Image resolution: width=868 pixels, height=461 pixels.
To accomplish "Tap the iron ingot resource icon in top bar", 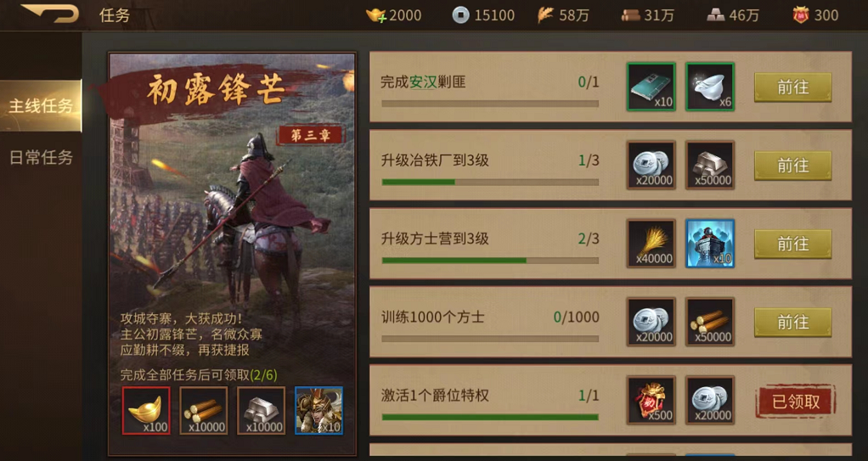I will (716, 15).
